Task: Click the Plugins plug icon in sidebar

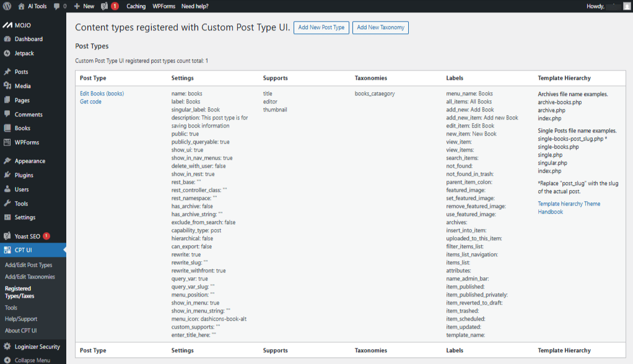Action: (7, 175)
